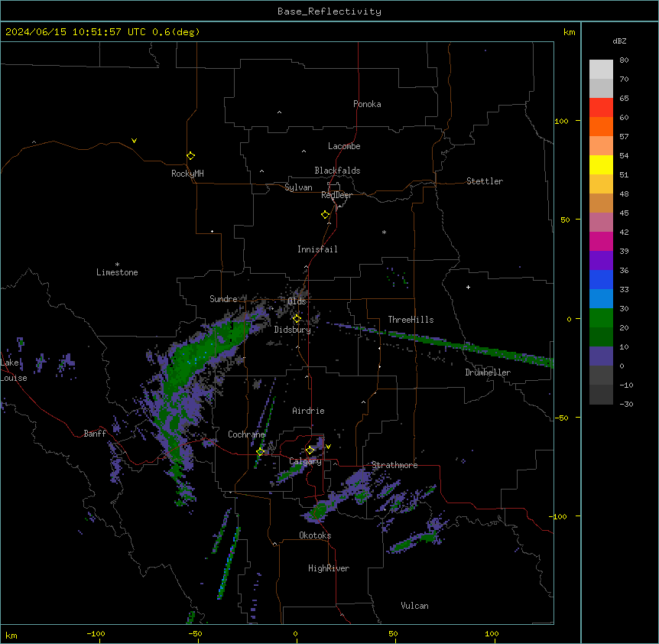Screen dimensions: 659x644
Task: Click the HighRiver label
Action: [329, 568]
